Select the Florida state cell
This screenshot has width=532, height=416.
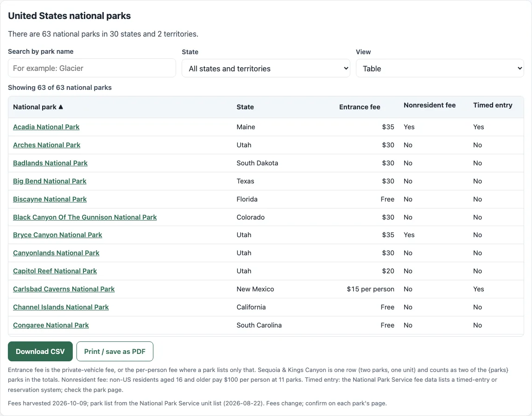coord(247,199)
